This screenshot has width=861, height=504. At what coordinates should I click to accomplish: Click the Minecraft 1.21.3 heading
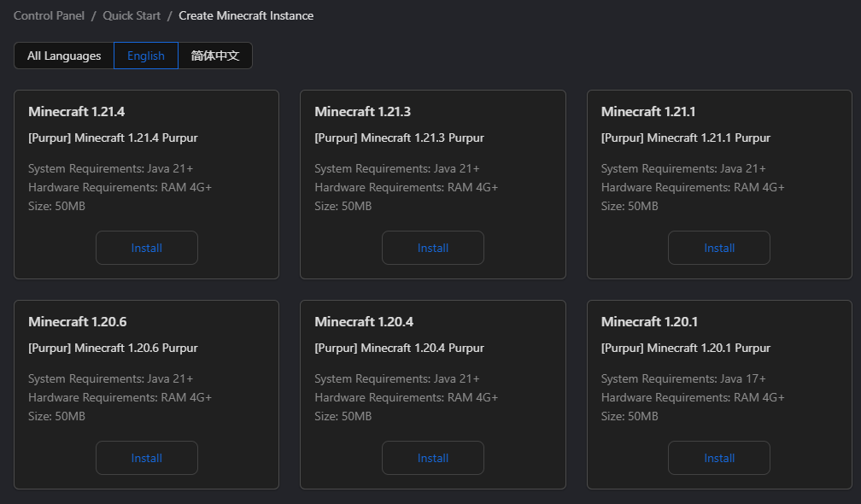[x=363, y=112]
